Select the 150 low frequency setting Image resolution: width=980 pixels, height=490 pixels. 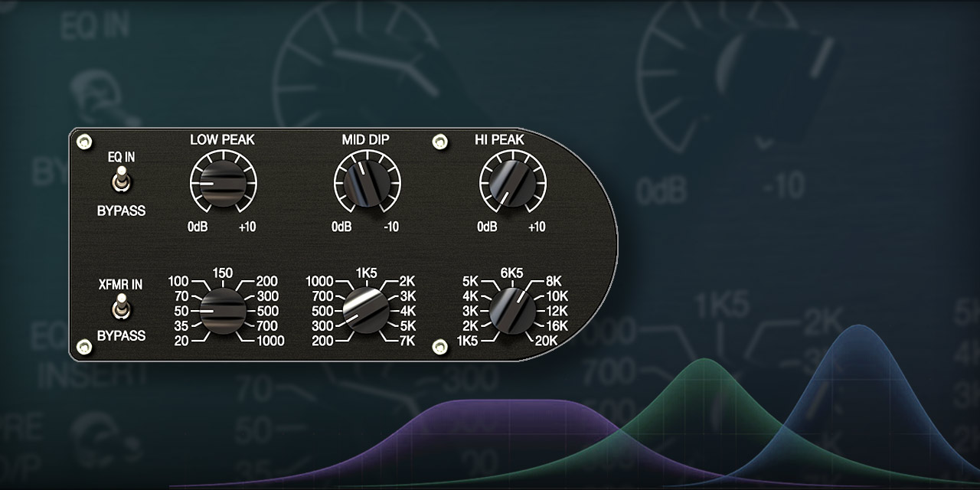pyautogui.click(x=223, y=273)
